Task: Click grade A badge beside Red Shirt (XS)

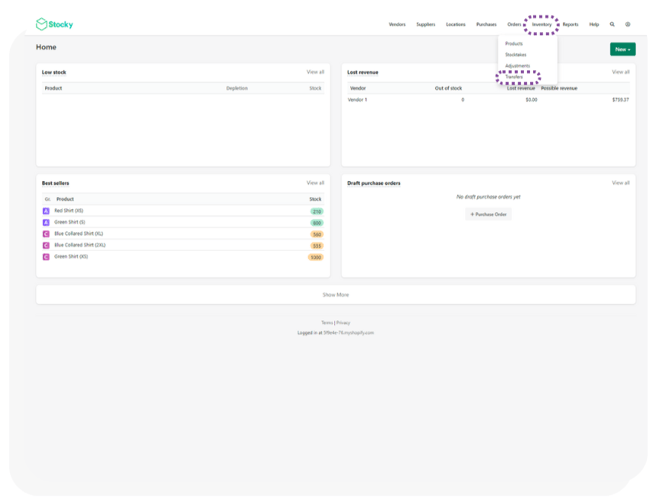Action: tap(46, 211)
